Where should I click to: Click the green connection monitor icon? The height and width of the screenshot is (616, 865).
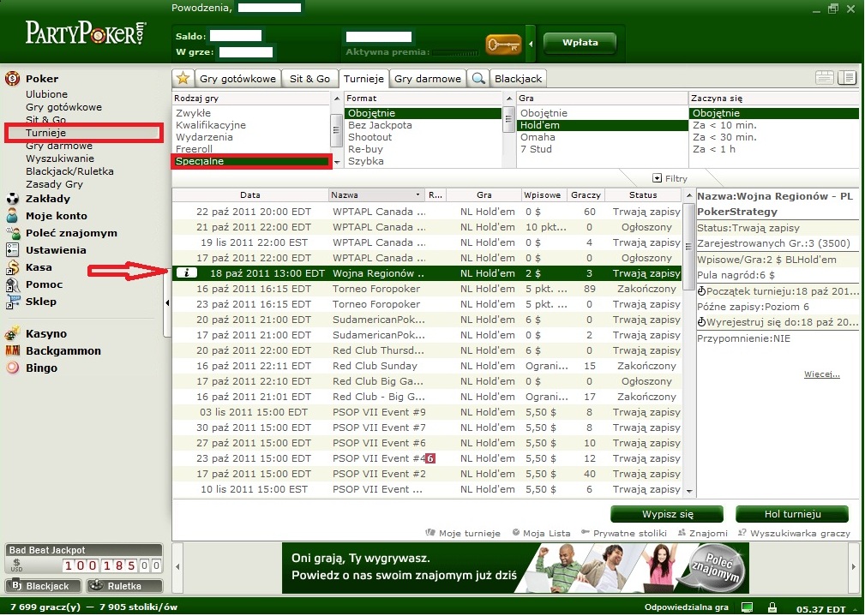[747, 607]
